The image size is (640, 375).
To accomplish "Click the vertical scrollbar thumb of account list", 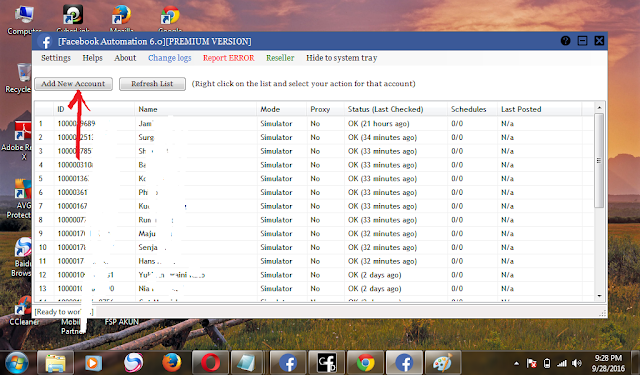I will pyautogui.click(x=599, y=160).
